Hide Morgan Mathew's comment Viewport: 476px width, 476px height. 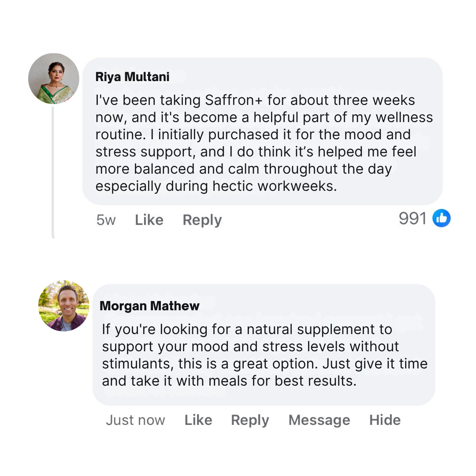385,420
